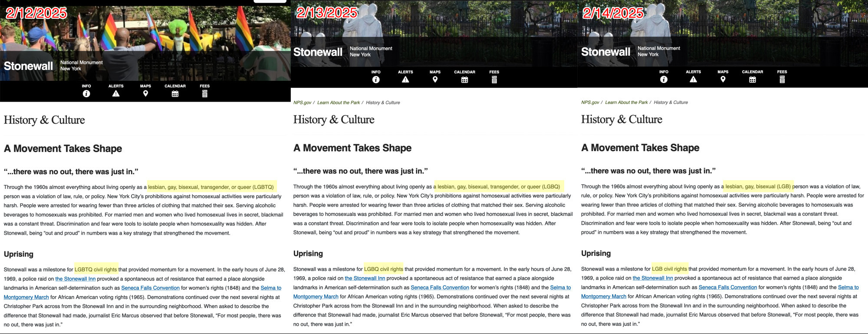This screenshot has height=334, width=868.
Task: Click the Fees icon in the 2/14/2025 page
Action: tap(782, 79)
